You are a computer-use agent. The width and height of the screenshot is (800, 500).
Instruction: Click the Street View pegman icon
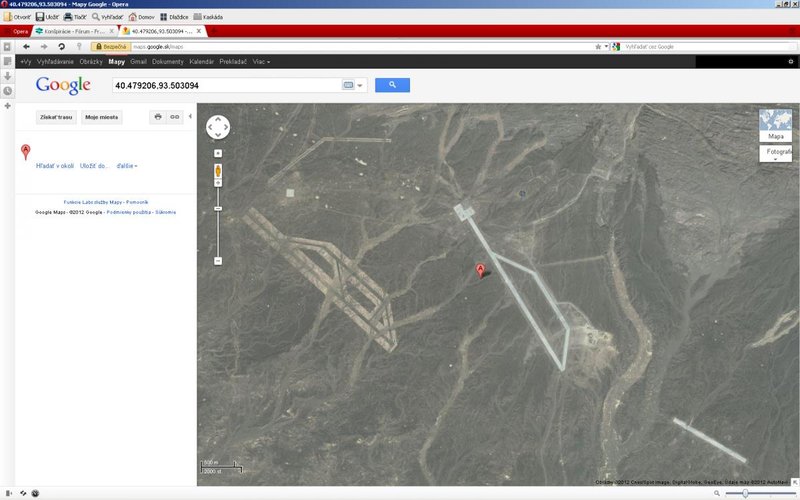[218, 173]
